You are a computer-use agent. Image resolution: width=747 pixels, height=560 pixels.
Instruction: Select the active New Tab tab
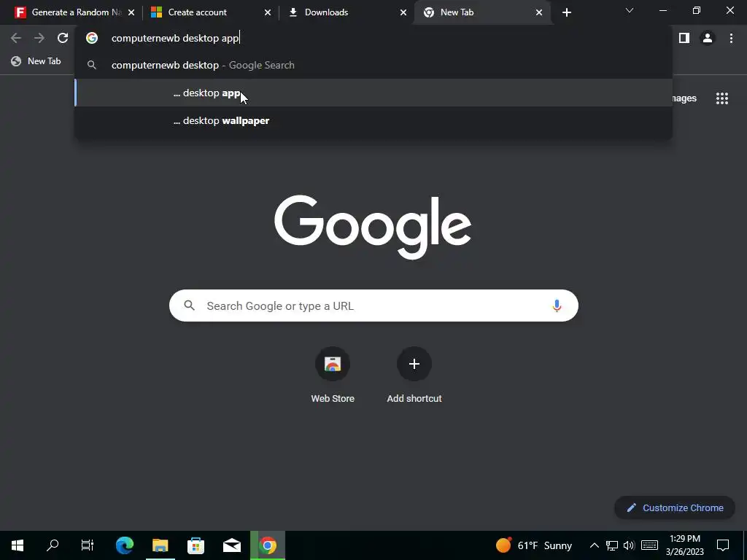click(x=482, y=12)
